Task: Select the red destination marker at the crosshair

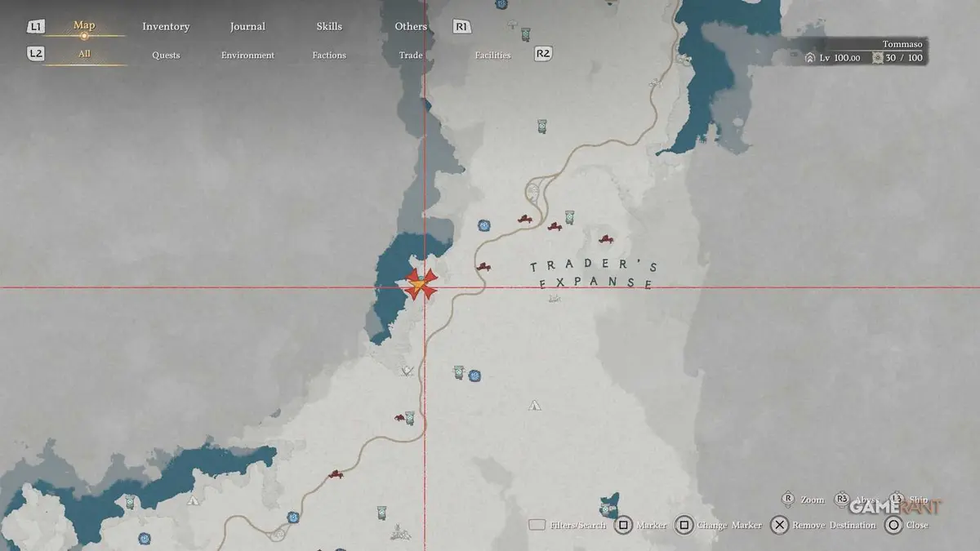Action: coord(421,284)
